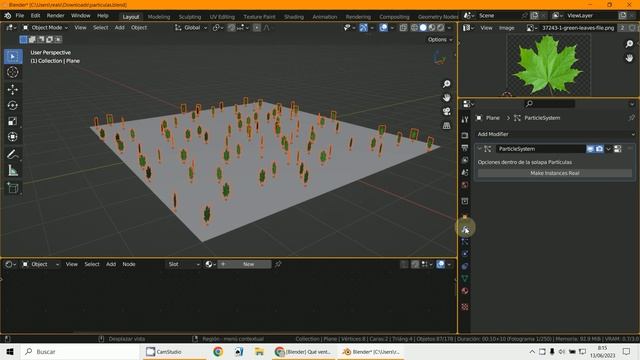This screenshot has height=360, width=640.
Task: Select the Transform tool
Action: [x=13, y=137]
